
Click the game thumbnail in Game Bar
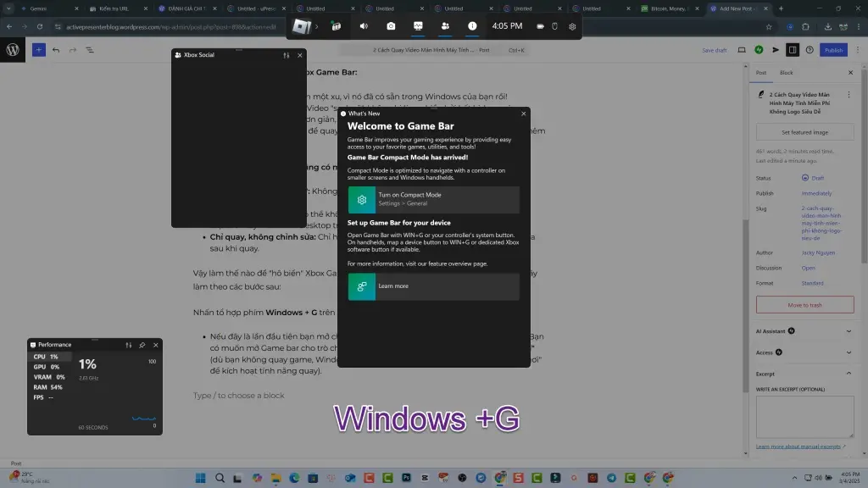click(301, 26)
